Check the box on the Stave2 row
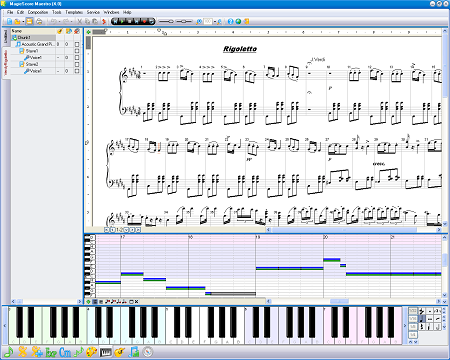 click(77, 64)
